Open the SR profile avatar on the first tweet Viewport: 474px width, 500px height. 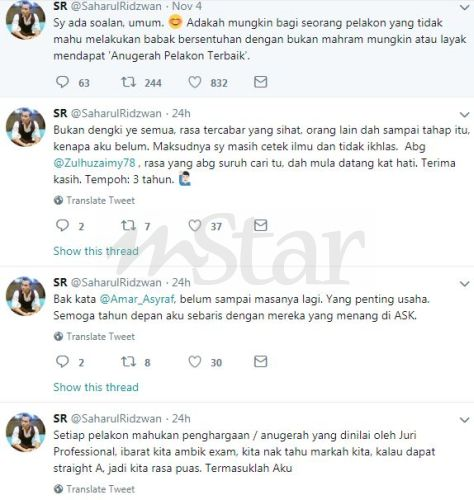(26, 20)
